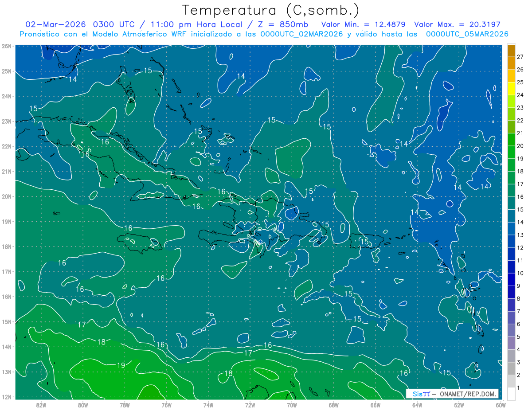Click the '24N' latitude axis label
The width and height of the screenshot is (532, 411).
[6, 96]
